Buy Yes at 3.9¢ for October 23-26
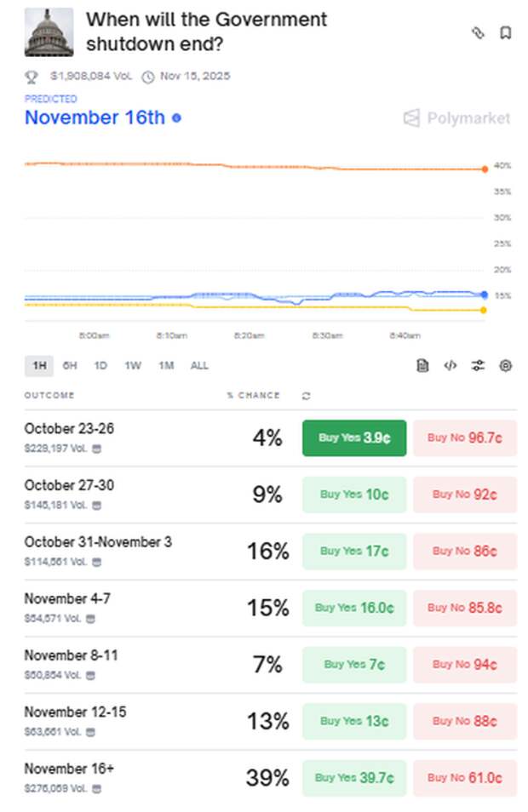The image size is (528, 812). tap(354, 438)
